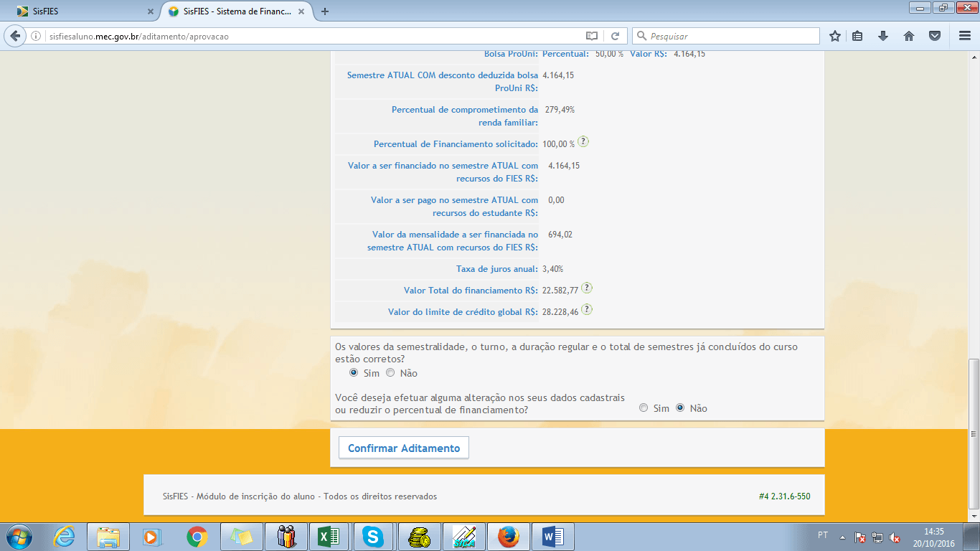Viewport: 980px width, 551px height.
Task: Go to Firefox home page icon
Action: coord(908,36)
